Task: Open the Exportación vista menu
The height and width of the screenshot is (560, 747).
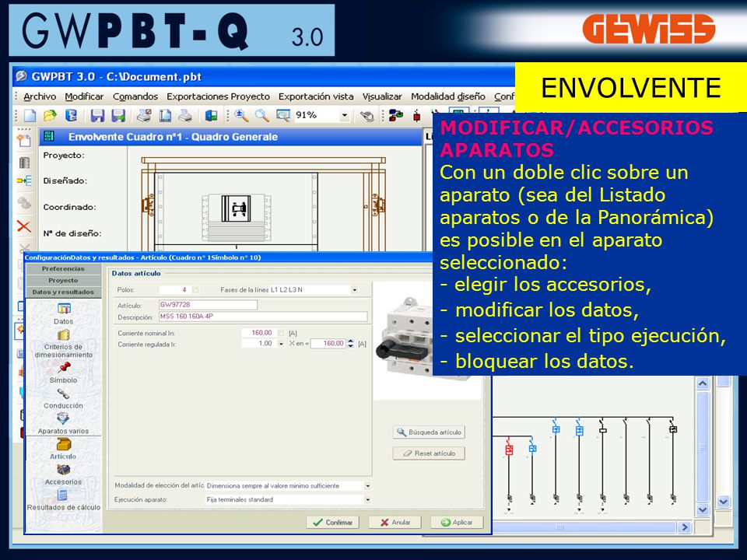Action: click(x=316, y=96)
